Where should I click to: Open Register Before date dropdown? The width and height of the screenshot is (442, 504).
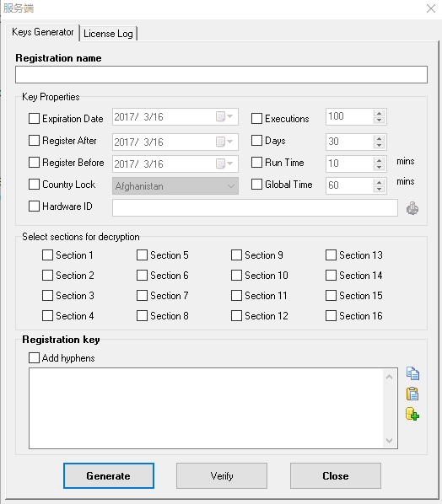[224, 164]
